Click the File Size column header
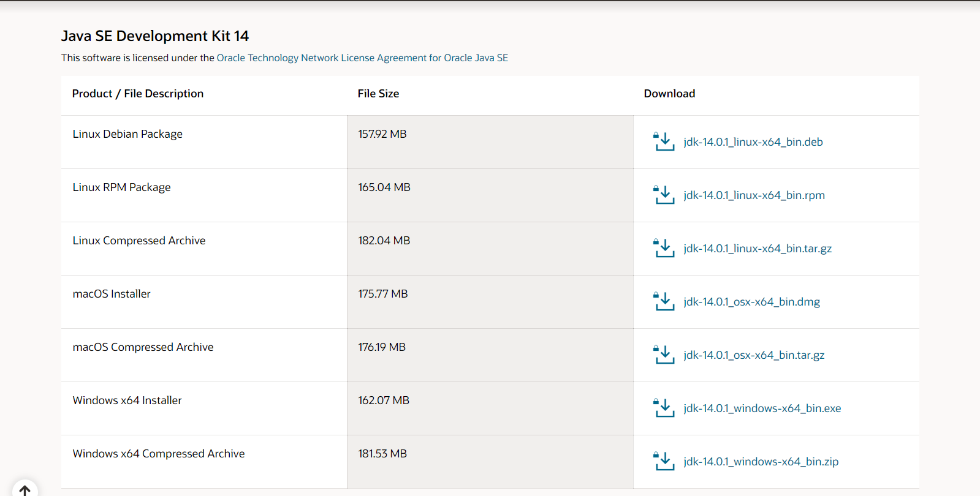 pos(378,94)
